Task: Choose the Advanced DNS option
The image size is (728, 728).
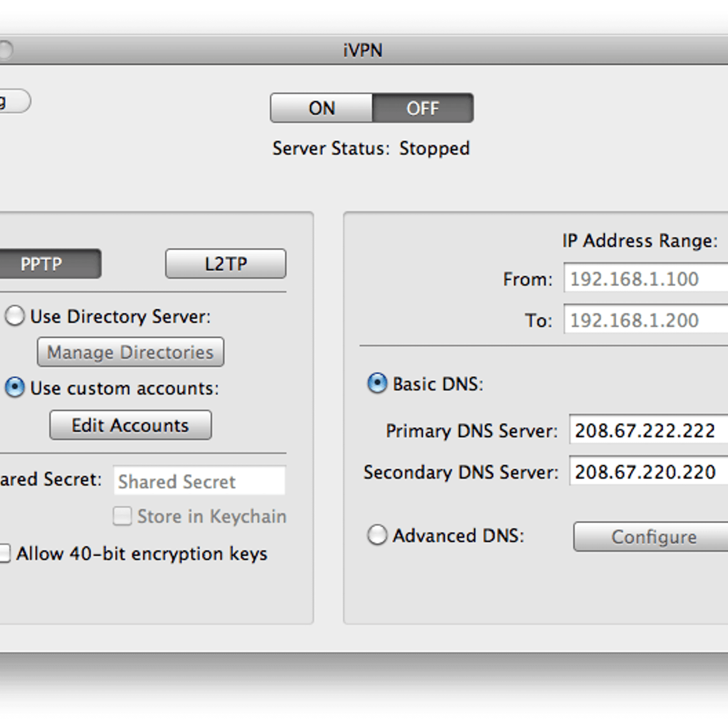Action: click(x=377, y=535)
